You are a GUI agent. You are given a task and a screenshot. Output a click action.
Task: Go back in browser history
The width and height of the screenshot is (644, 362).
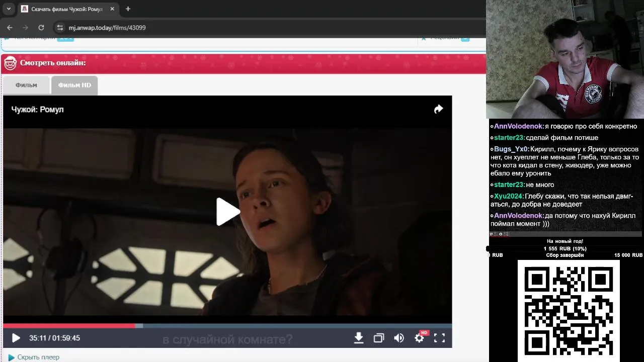pos(10,28)
